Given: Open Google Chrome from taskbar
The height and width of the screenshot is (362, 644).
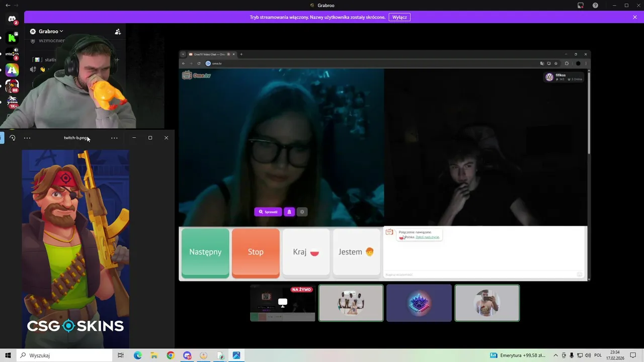Looking at the screenshot, I should coord(171,355).
